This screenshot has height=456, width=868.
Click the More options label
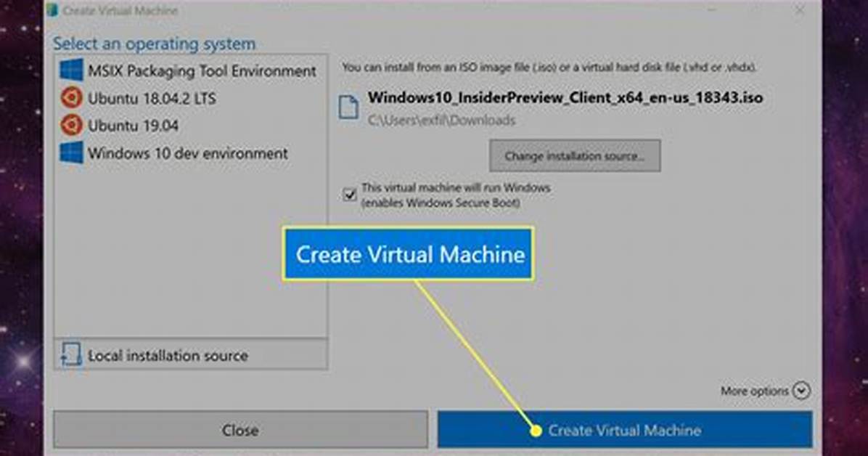tap(755, 391)
